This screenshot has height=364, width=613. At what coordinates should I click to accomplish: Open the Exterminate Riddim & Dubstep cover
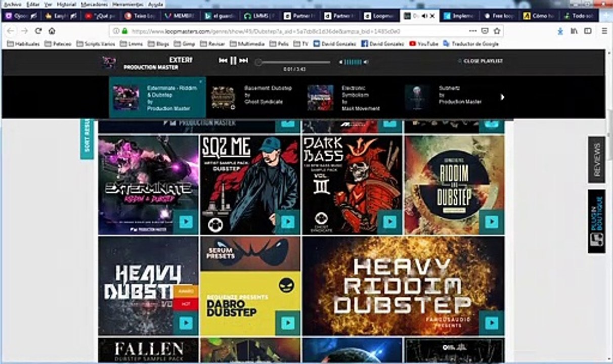pos(148,185)
